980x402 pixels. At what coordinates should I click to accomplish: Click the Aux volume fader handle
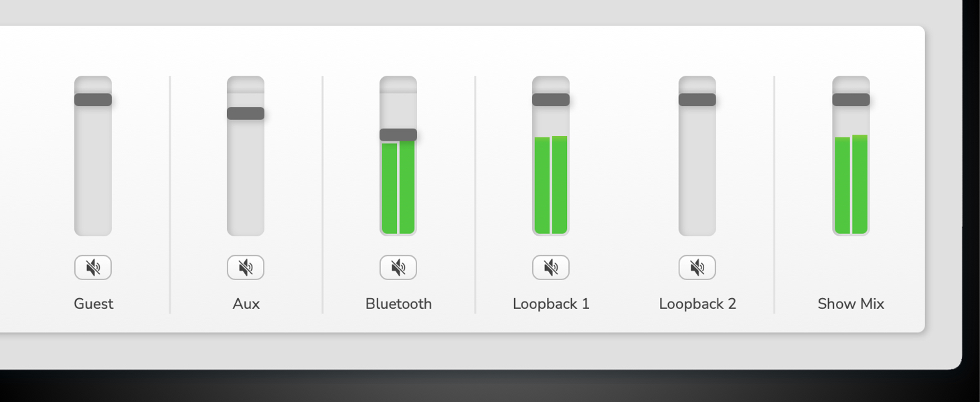coord(246,114)
